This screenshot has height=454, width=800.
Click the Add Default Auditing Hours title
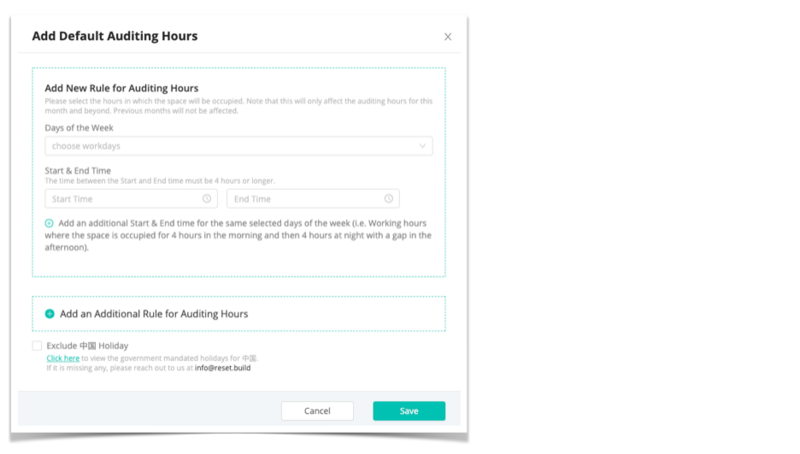pos(115,36)
